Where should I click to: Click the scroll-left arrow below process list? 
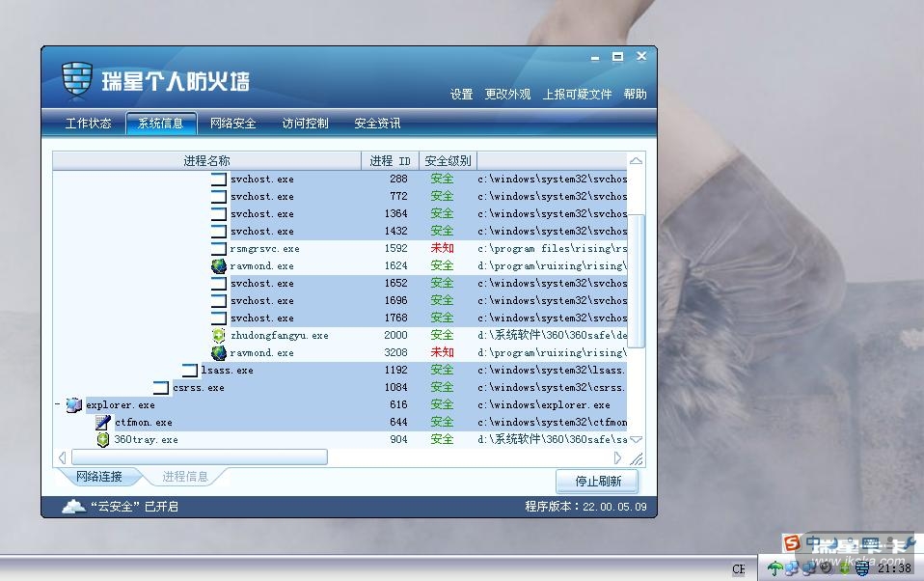pyautogui.click(x=62, y=457)
